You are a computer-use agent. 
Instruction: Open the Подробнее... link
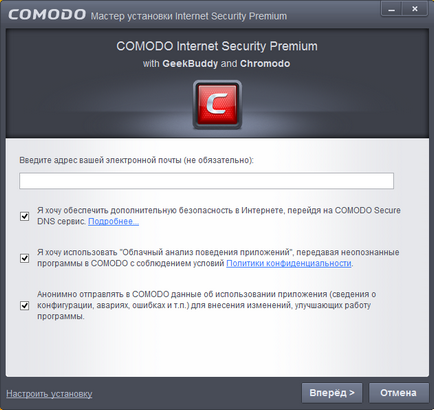point(113,221)
